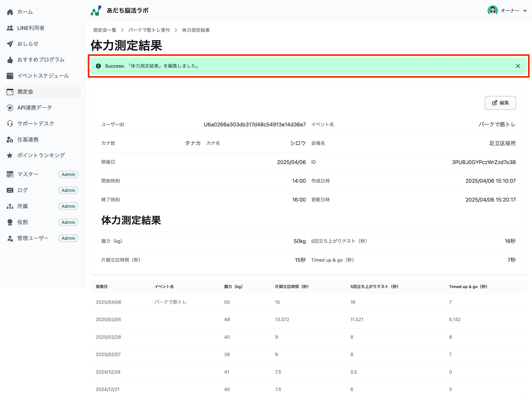This screenshot has width=532, height=398.
Task: Open the ホーム sidebar icon
Action: (x=10, y=12)
